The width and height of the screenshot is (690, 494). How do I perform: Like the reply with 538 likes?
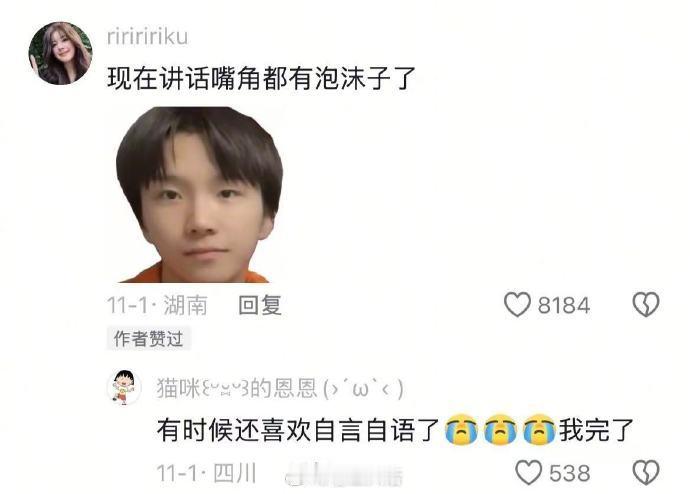529,473
